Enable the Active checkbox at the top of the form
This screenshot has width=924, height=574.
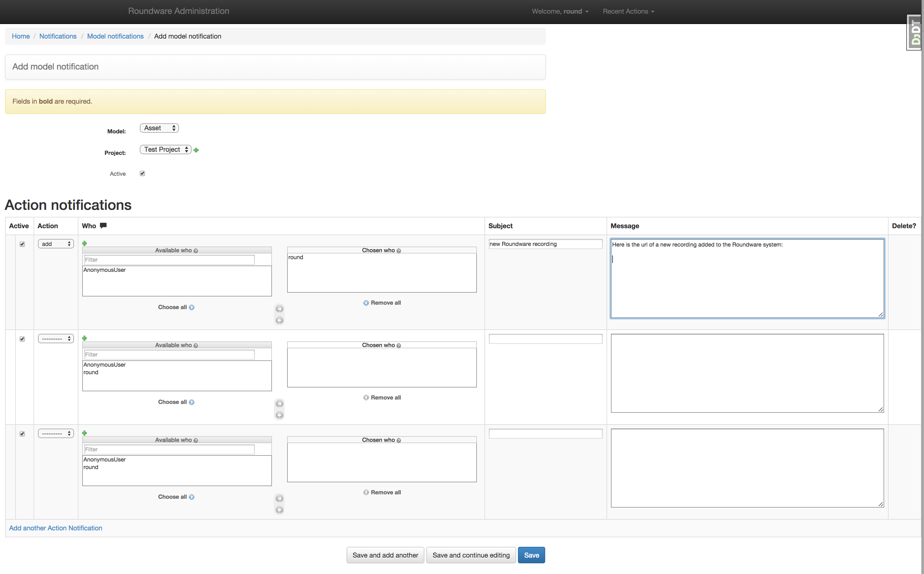142,173
